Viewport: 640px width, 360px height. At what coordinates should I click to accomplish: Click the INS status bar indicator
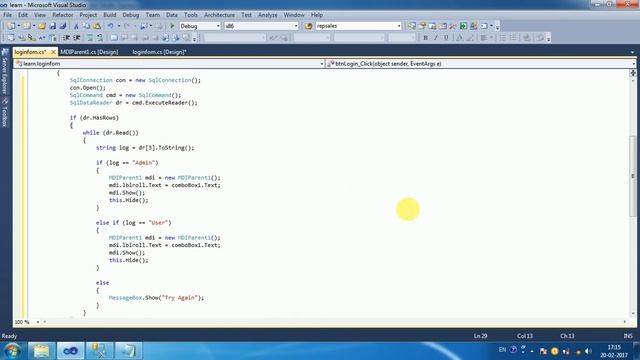tap(628, 336)
